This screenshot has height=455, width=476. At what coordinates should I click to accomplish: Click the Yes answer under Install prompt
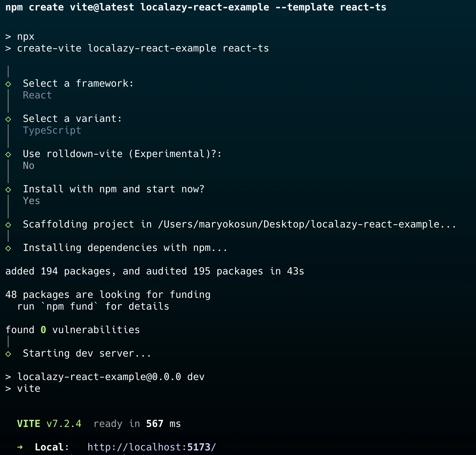(31, 201)
